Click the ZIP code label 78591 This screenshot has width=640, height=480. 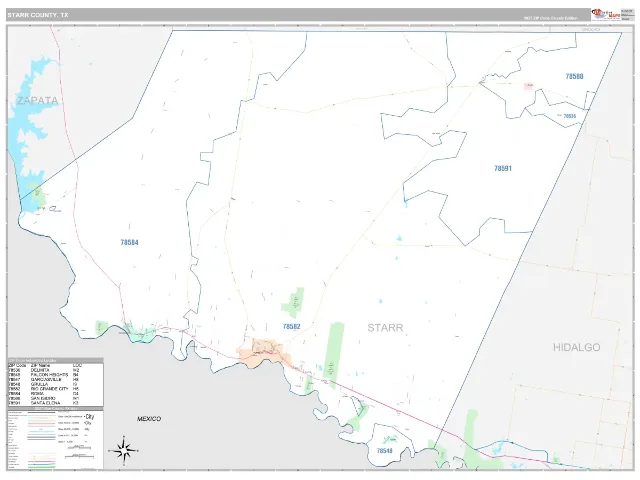[x=503, y=168]
